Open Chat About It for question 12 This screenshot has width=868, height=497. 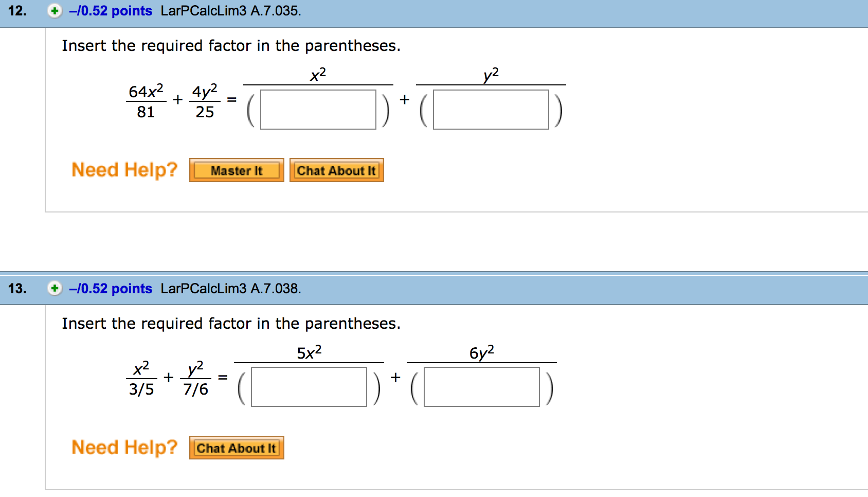pyautogui.click(x=336, y=170)
